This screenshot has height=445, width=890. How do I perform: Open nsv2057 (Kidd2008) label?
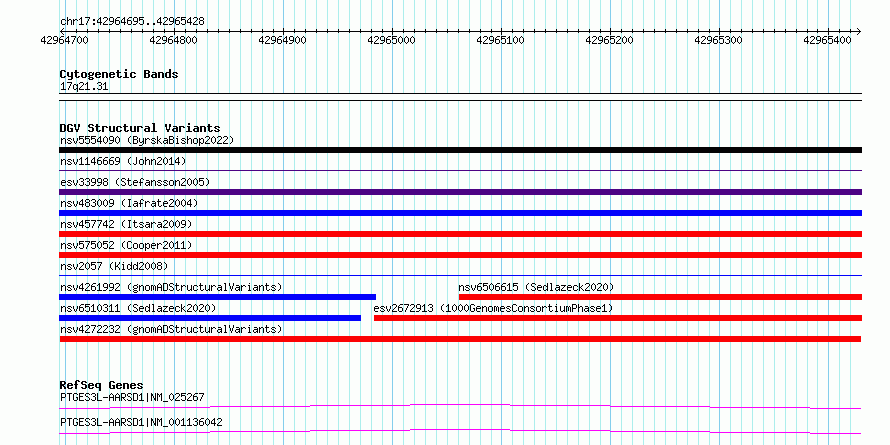click(114, 266)
